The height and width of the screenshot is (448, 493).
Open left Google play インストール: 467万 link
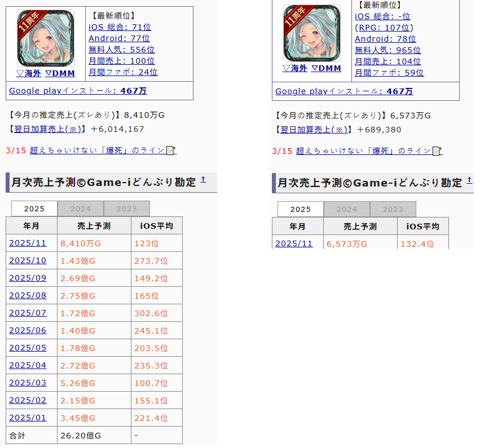(x=78, y=91)
